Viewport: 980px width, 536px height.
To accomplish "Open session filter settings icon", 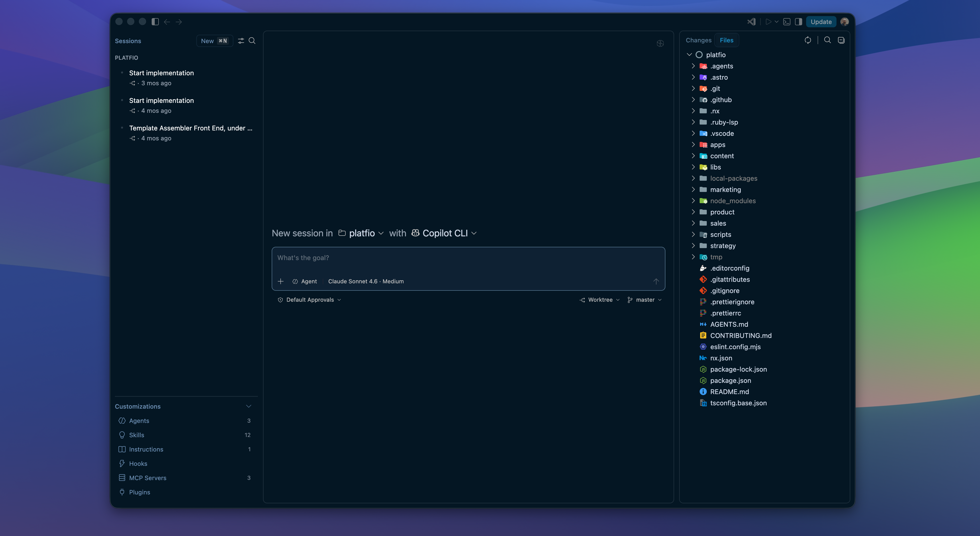I will (241, 41).
